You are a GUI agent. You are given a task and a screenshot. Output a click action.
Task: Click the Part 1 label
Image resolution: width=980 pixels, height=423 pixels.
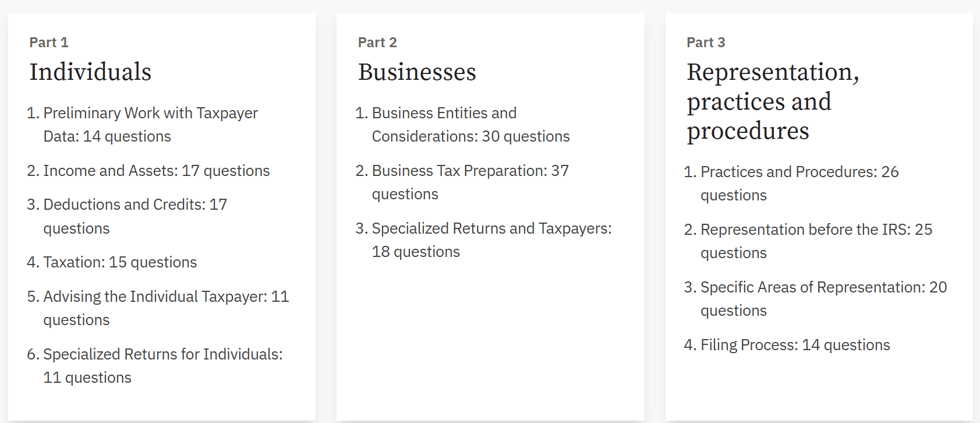pyautogui.click(x=49, y=43)
